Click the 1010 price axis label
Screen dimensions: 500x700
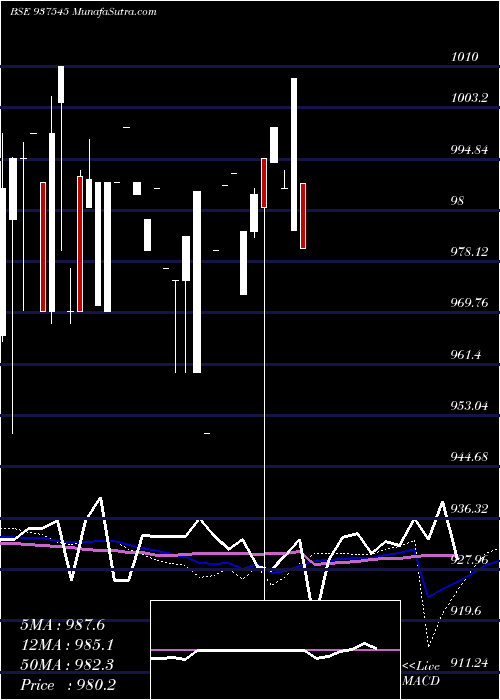click(465, 57)
